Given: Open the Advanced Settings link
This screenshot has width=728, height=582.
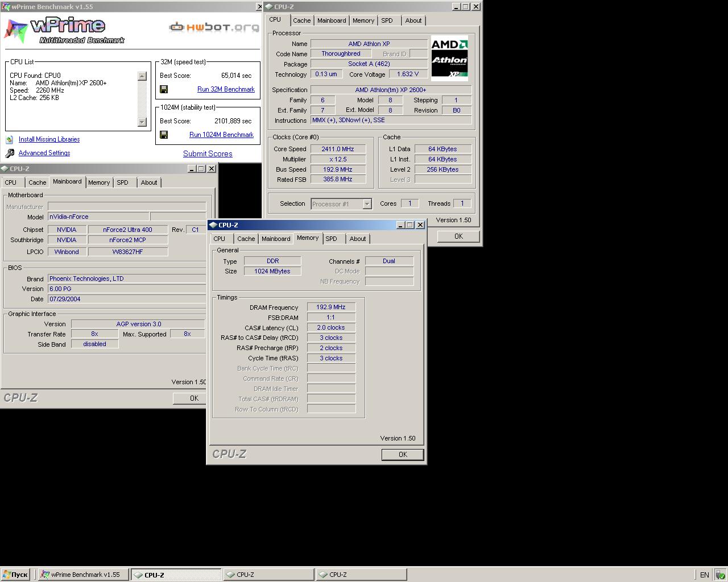Looking at the screenshot, I should pyautogui.click(x=44, y=153).
